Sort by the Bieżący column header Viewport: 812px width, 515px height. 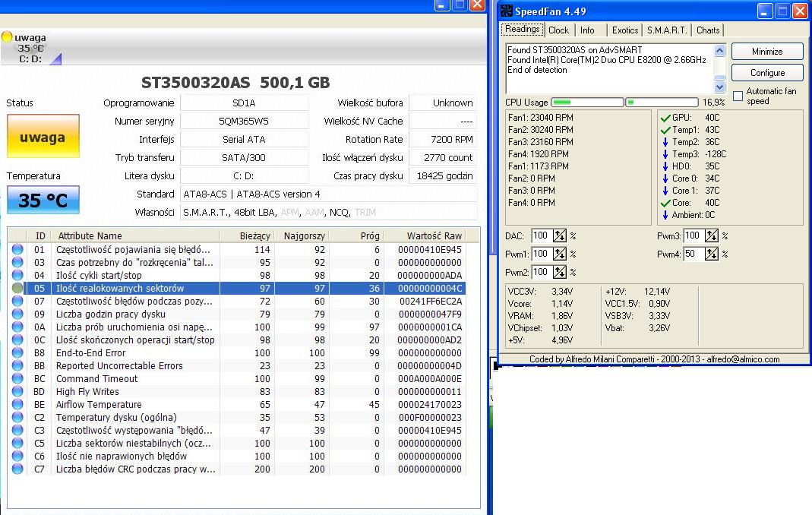click(x=247, y=235)
